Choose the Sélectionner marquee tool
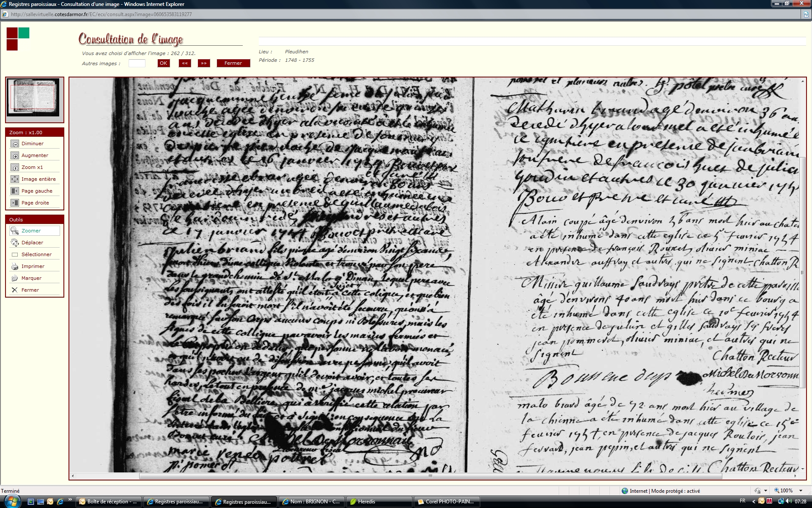Viewport: 812px width, 508px height. [x=15, y=254]
